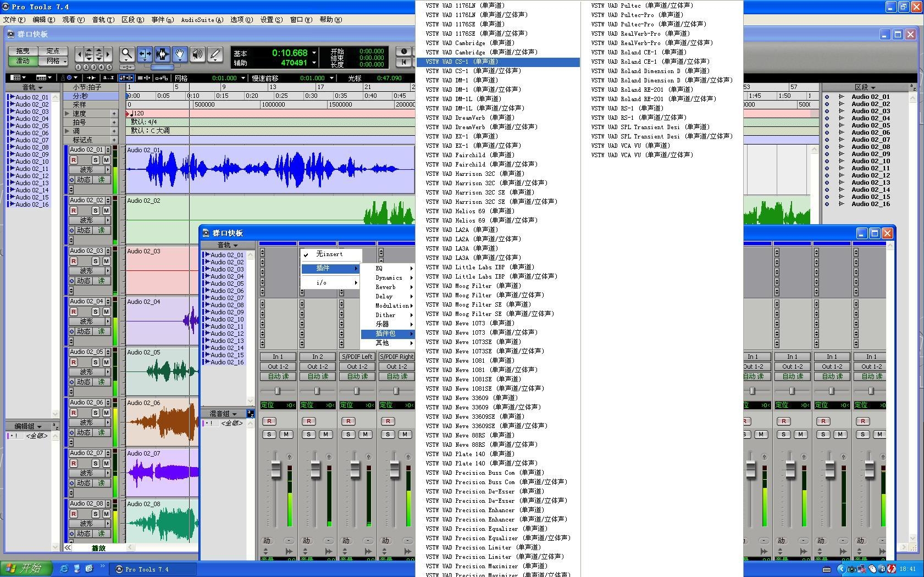Viewport: 924px width, 577px height.
Task: Click the clock icon in the transport area
Action: pyautogui.click(x=404, y=51)
